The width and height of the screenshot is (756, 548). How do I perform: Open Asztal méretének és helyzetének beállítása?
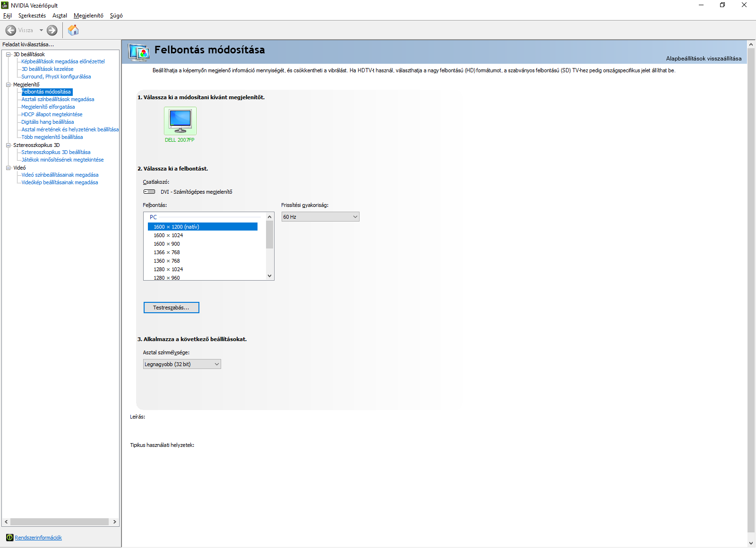70,129
